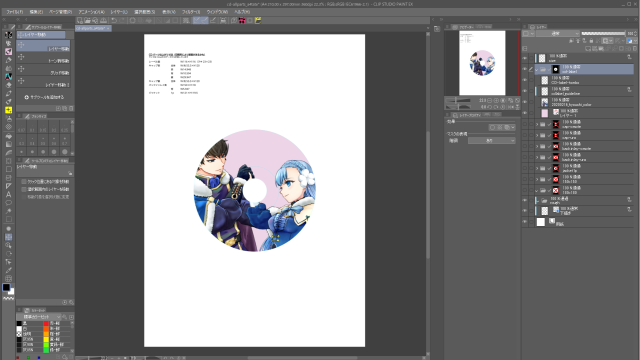This screenshot has height=360, width=640.
Task: Click the Save icon in command bar
Action: tap(103, 20)
